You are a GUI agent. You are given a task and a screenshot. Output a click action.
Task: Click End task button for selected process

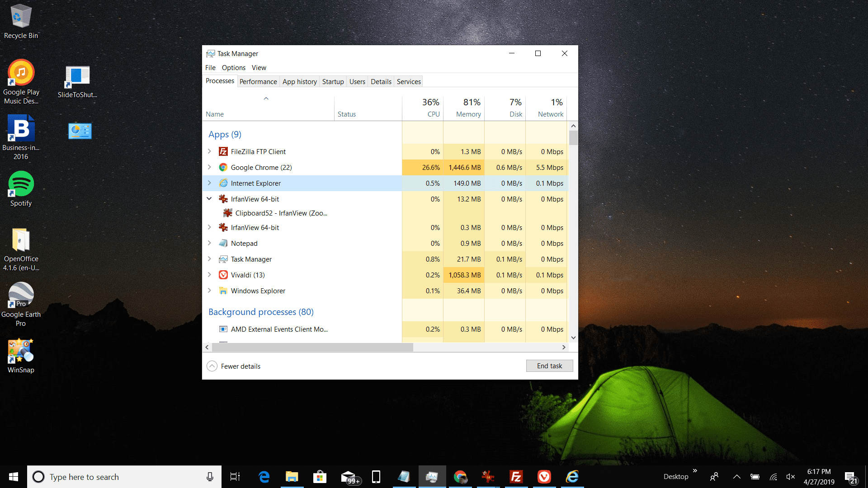[548, 365]
